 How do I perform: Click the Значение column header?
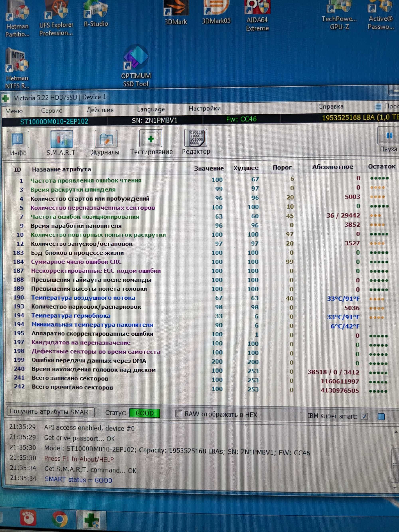point(209,168)
